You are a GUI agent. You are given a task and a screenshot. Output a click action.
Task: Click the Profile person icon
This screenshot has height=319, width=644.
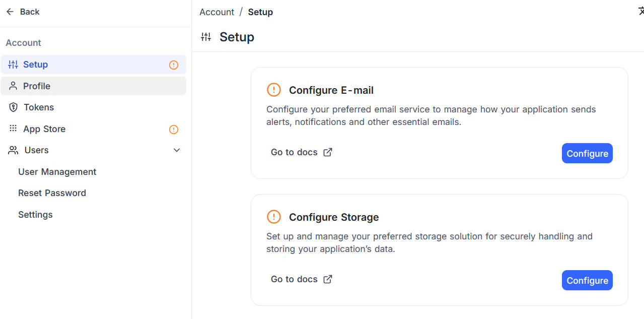click(13, 86)
